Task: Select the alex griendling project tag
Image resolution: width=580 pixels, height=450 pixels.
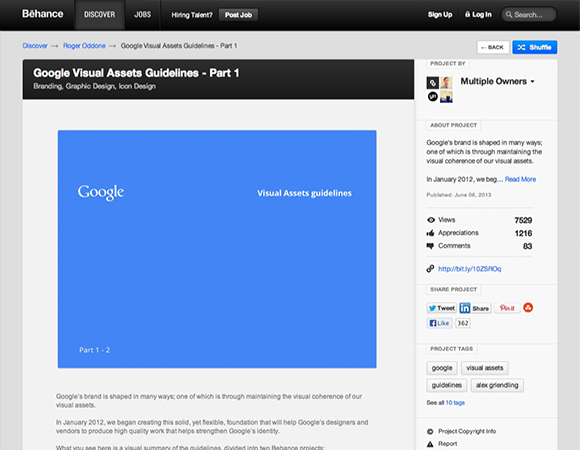Action: pos(497,385)
